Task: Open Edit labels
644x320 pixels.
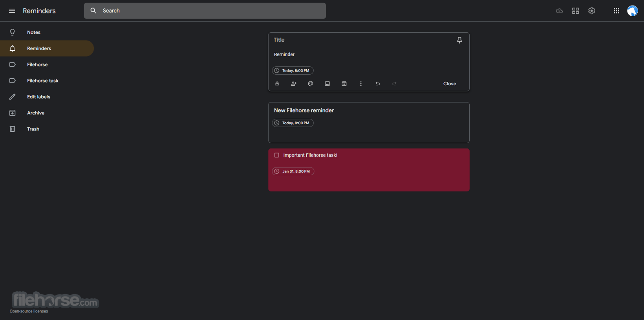Action: point(47,97)
